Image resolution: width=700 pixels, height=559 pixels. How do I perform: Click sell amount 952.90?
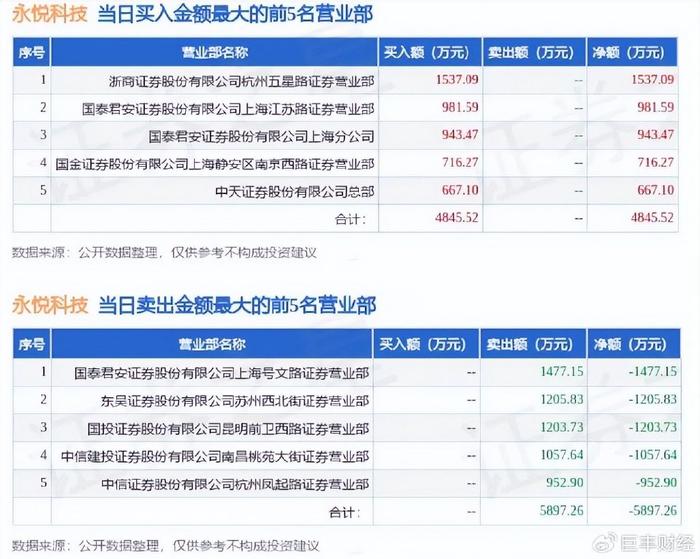pyautogui.click(x=565, y=482)
